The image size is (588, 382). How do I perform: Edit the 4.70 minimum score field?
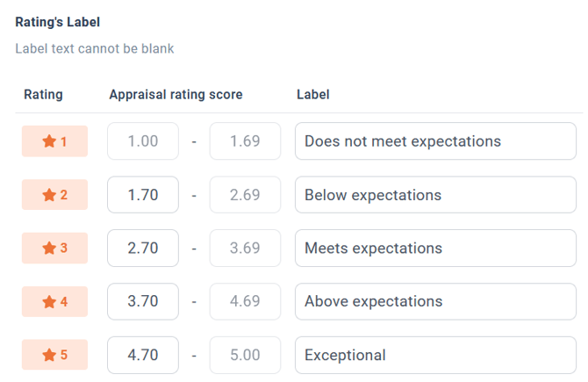(143, 355)
